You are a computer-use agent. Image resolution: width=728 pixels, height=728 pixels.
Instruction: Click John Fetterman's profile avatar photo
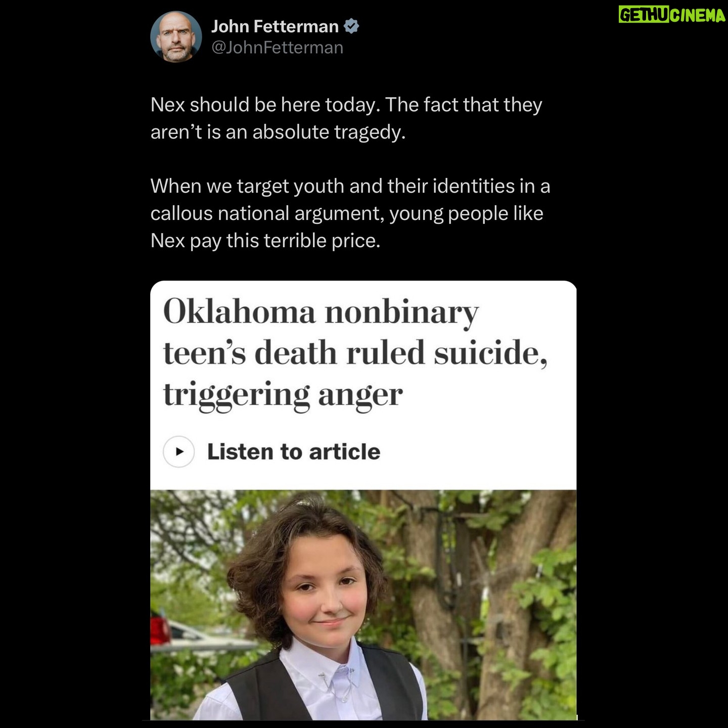click(x=176, y=37)
